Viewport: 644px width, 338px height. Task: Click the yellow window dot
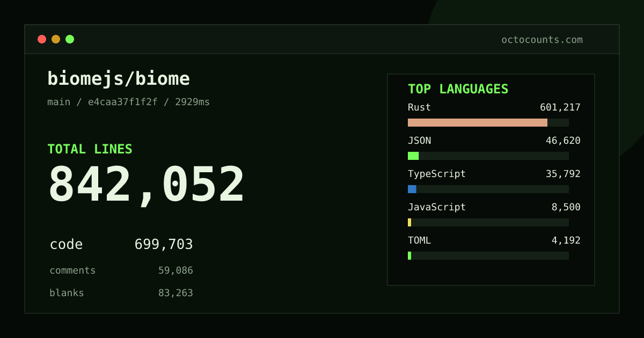[56, 39]
